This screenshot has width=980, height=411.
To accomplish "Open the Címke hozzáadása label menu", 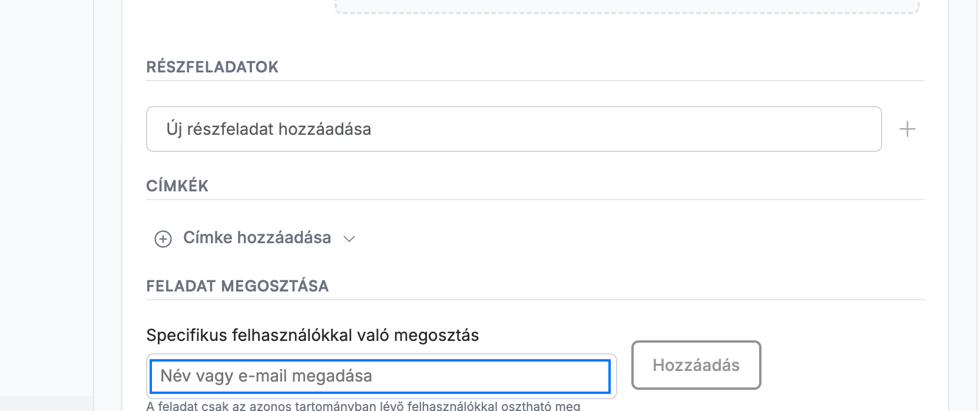I will [x=257, y=238].
